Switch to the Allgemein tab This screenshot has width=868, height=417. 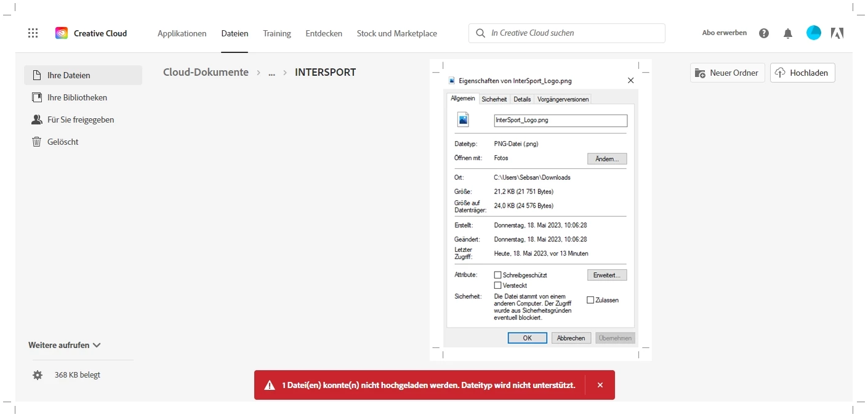click(x=463, y=99)
